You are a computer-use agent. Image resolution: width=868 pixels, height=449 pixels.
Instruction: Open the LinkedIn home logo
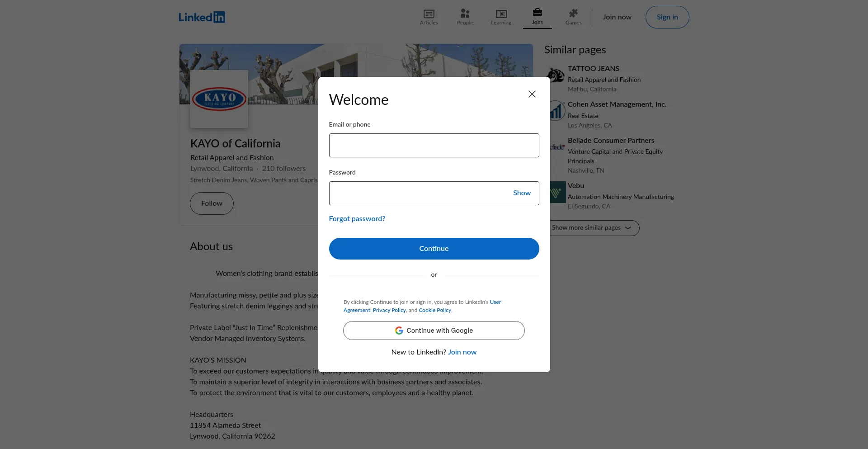[202, 17]
